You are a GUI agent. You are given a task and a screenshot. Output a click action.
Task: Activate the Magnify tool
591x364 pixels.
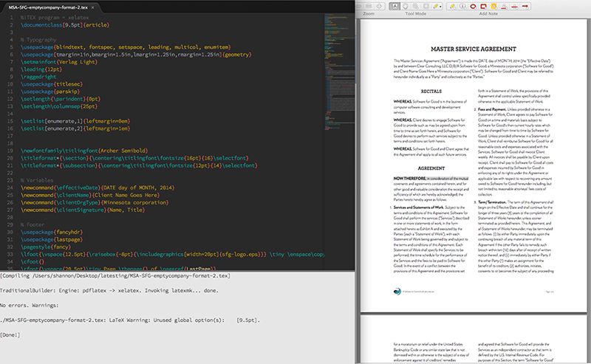coord(415,6)
